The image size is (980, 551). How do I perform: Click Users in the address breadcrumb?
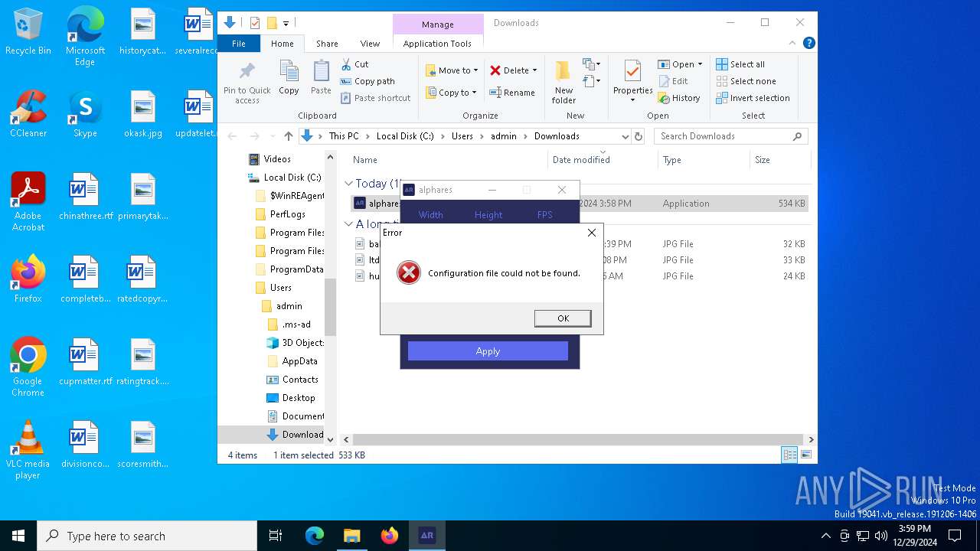pyautogui.click(x=462, y=136)
